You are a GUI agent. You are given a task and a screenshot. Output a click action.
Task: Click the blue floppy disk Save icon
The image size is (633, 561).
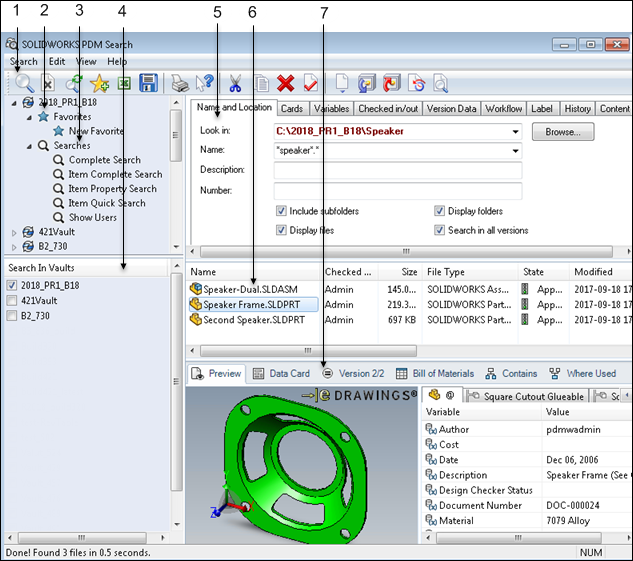[x=149, y=85]
